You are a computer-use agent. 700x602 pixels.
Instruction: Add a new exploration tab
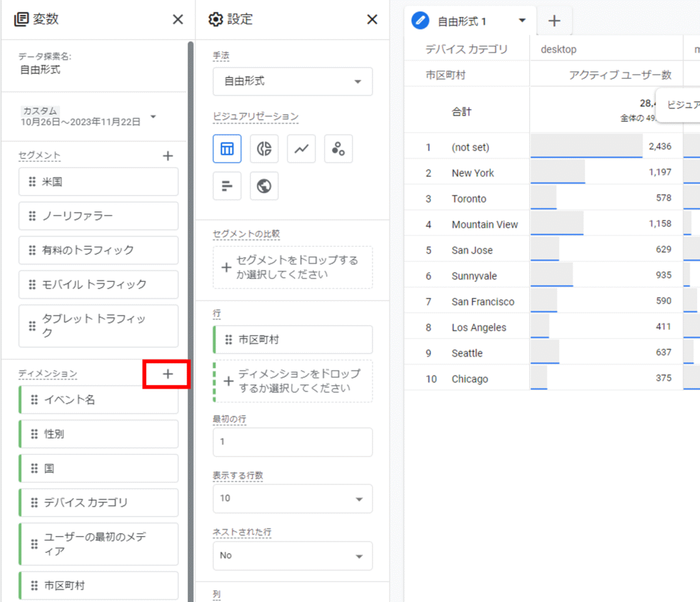[x=554, y=21]
